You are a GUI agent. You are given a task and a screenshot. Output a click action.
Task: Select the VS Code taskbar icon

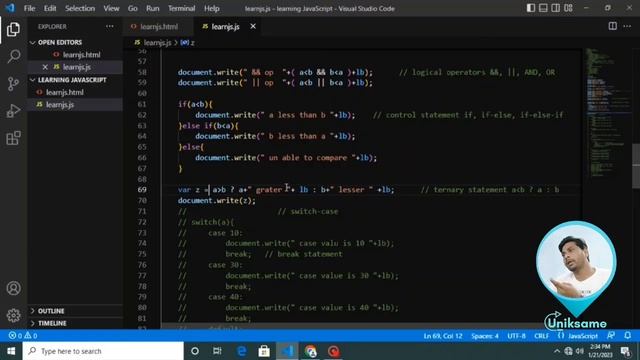pyautogui.click(x=287, y=351)
